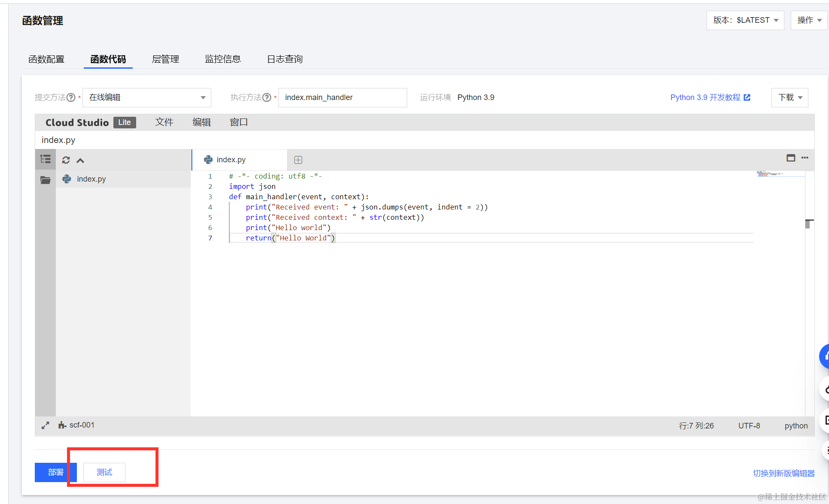
Task: Expand the editor to fullscreen with the arrows icon
Action: pos(45,425)
